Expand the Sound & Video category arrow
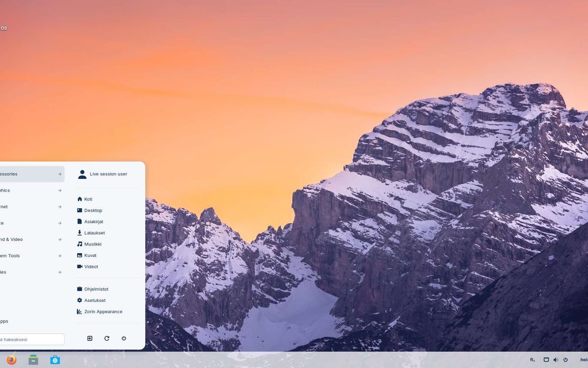This screenshot has height=368, width=588. 59,239
